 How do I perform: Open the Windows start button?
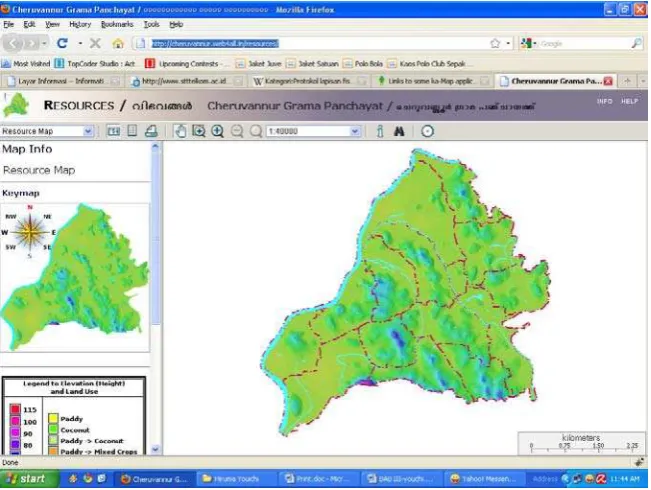[28, 479]
